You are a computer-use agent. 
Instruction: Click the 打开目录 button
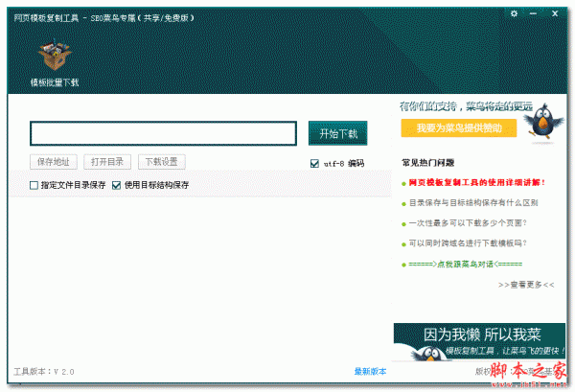107,162
